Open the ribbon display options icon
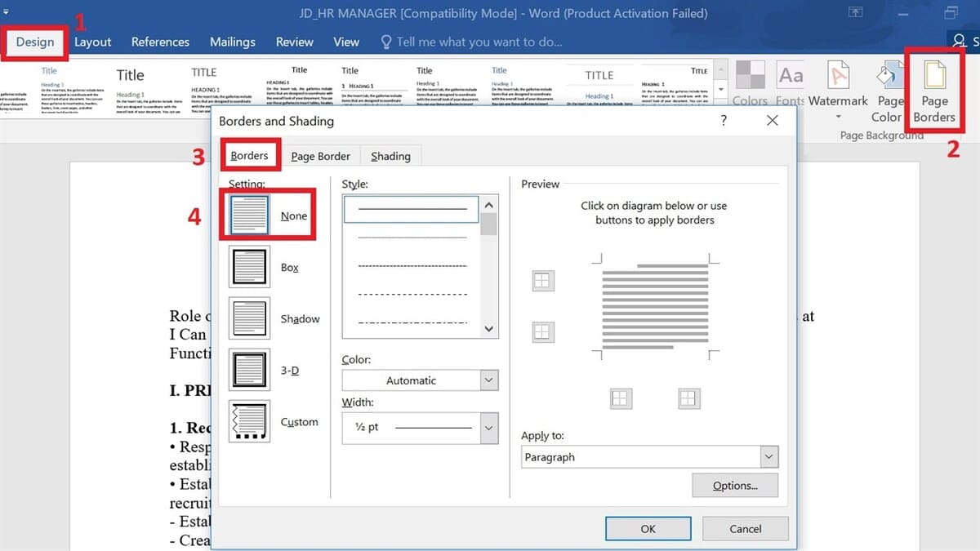980x551 pixels. pos(856,13)
